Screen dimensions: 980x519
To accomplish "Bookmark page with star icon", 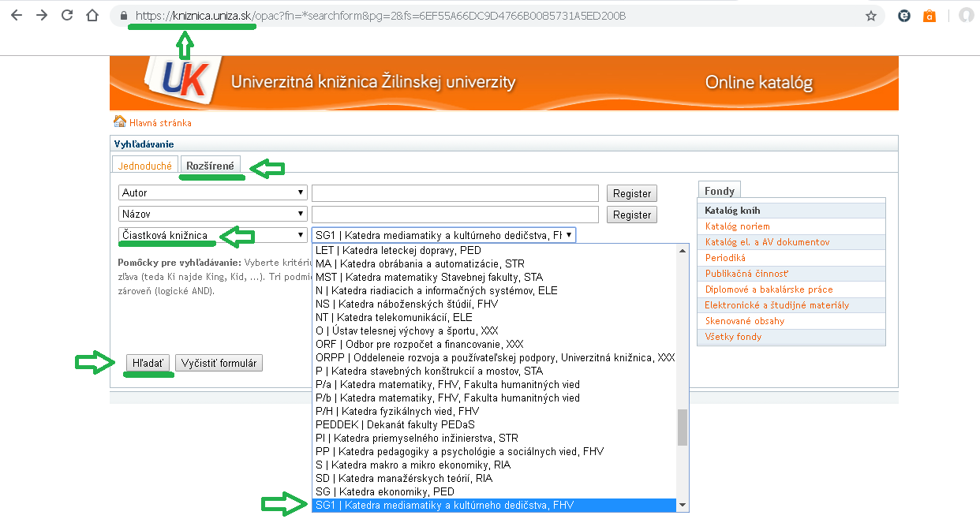I will coord(871,16).
